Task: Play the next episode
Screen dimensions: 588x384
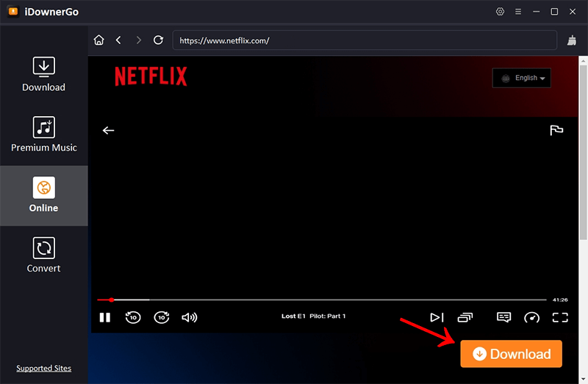Action: click(x=437, y=317)
